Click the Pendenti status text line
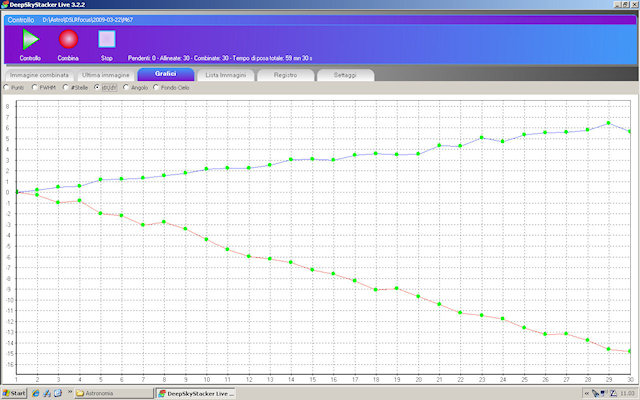The width and height of the screenshot is (640, 400). click(x=220, y=58)
